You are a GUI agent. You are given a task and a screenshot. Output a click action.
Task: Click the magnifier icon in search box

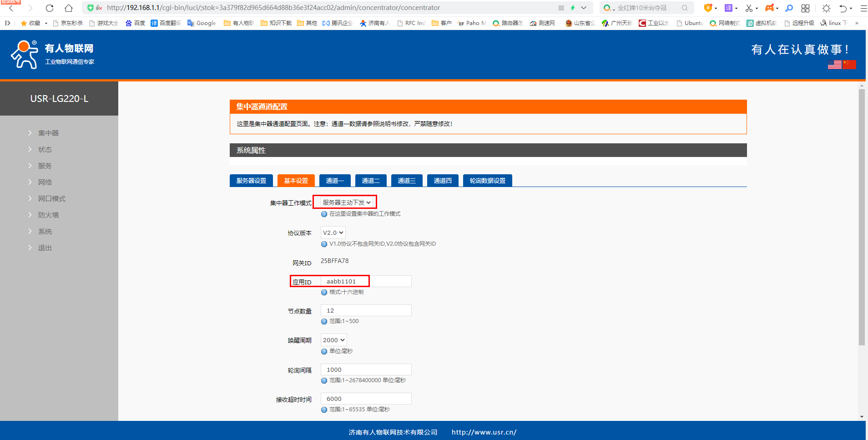coord(684,8)
